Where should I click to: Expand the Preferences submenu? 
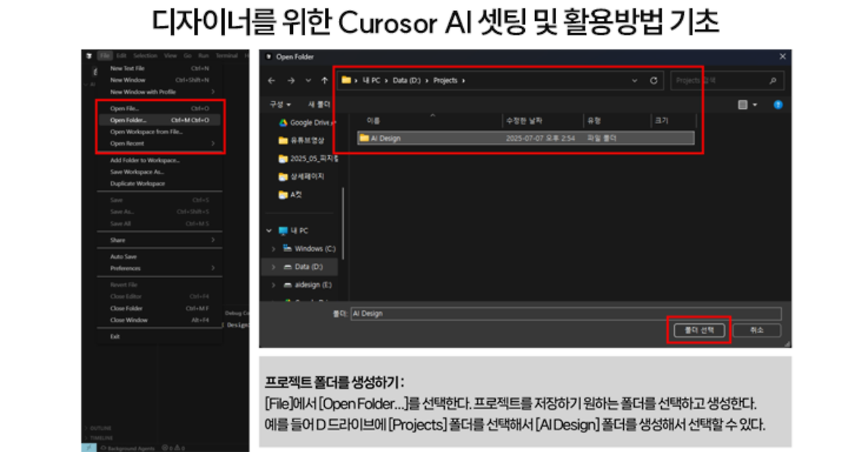pyautogui.click(x=159, y=268)
